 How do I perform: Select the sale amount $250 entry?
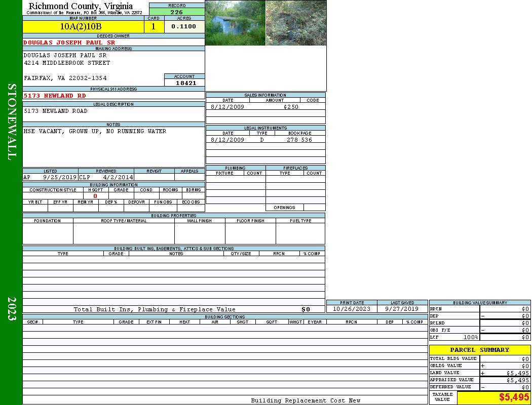click(291, 107)
